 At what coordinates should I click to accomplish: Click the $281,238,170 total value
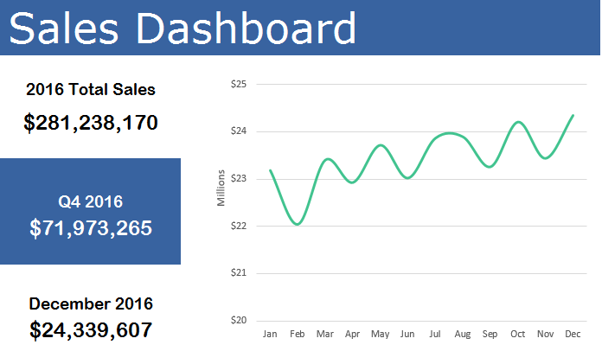coord(91,123)
